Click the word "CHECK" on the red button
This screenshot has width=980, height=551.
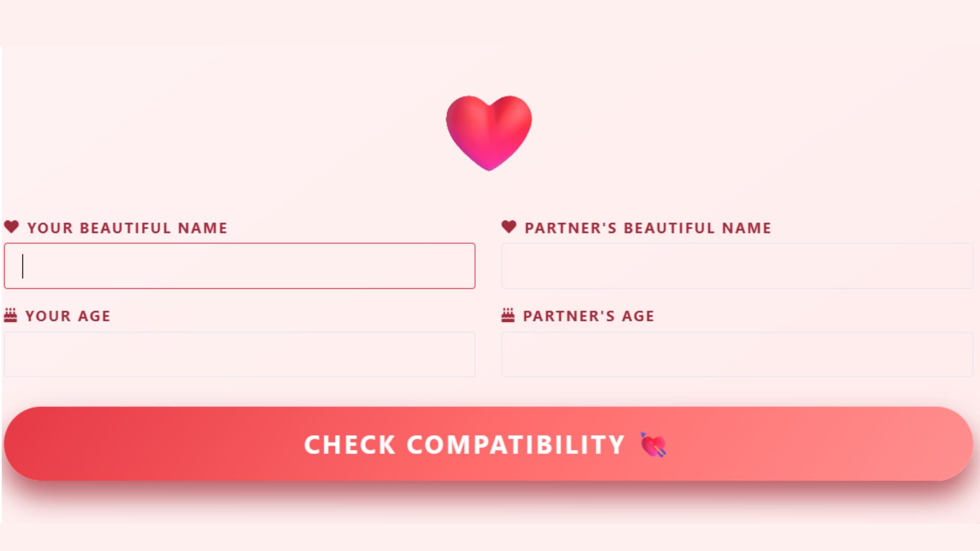click(x=350, y=445)
